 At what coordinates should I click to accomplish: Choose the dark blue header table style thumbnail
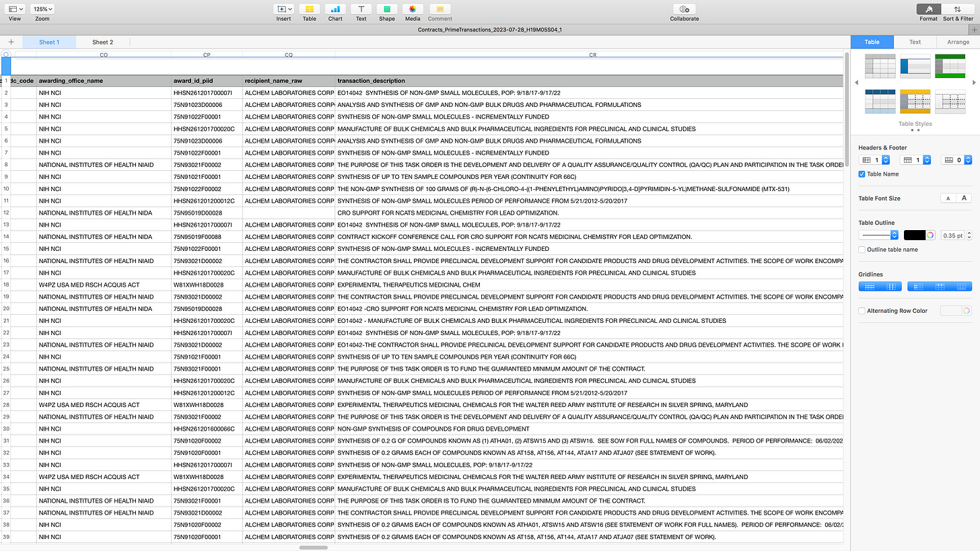tap(880, 102)
